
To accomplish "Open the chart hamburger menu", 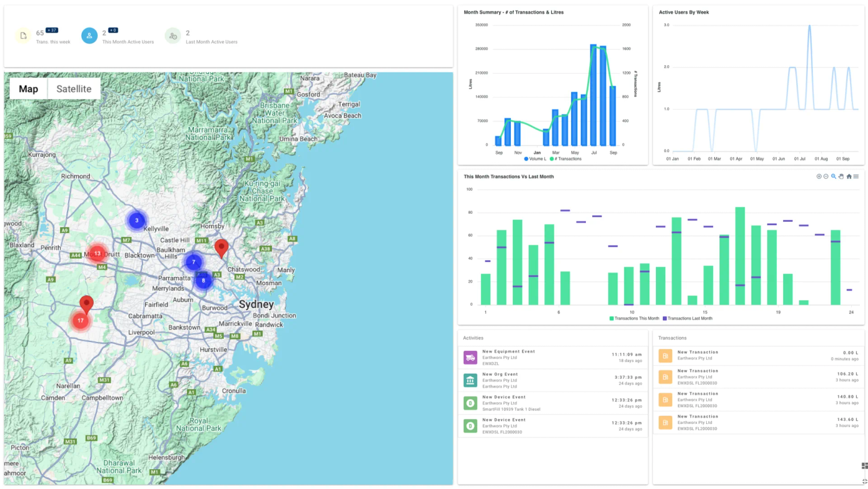I will point(856,177).
